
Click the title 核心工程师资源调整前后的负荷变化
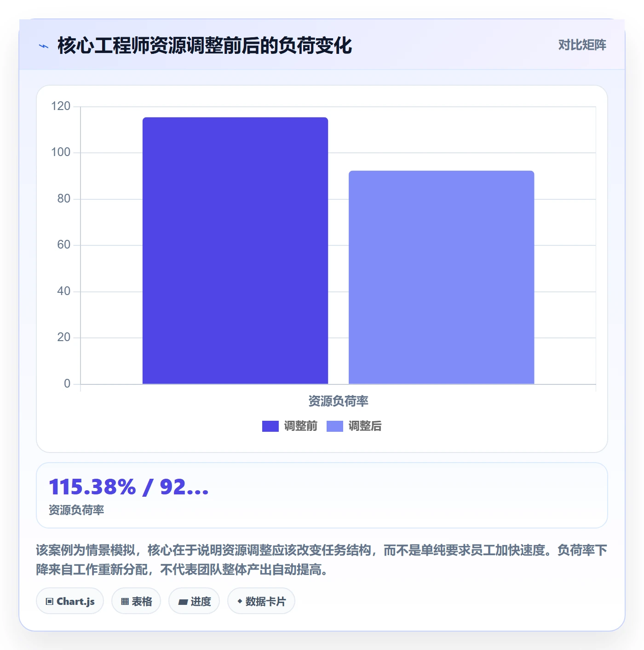tap(205, 46)
